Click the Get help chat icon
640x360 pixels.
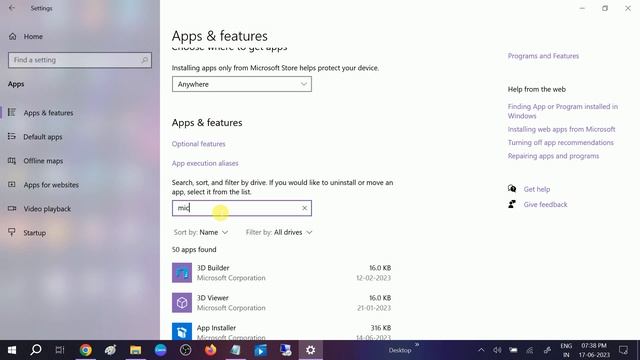(512, 189)
